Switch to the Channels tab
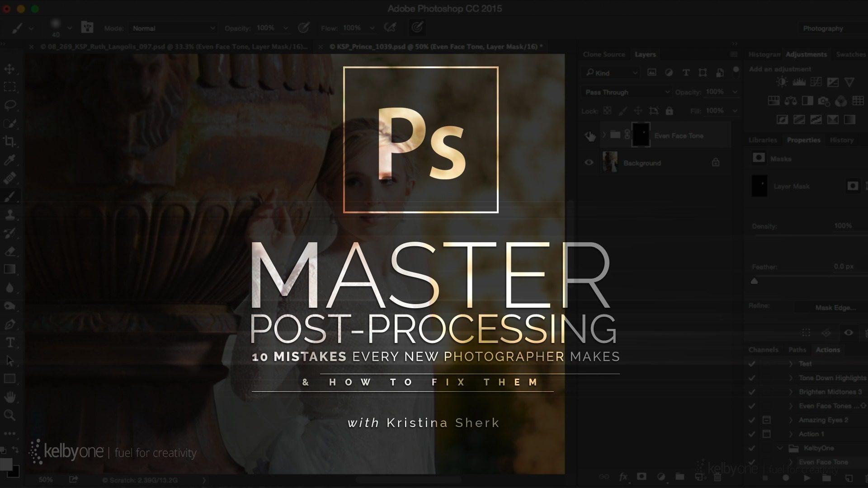 pyautogui.click(x=763, y=350)
